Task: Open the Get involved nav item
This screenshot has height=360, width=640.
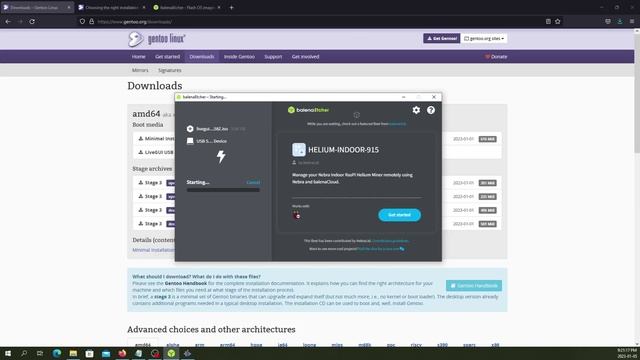Action: click(x=305, y=57)
